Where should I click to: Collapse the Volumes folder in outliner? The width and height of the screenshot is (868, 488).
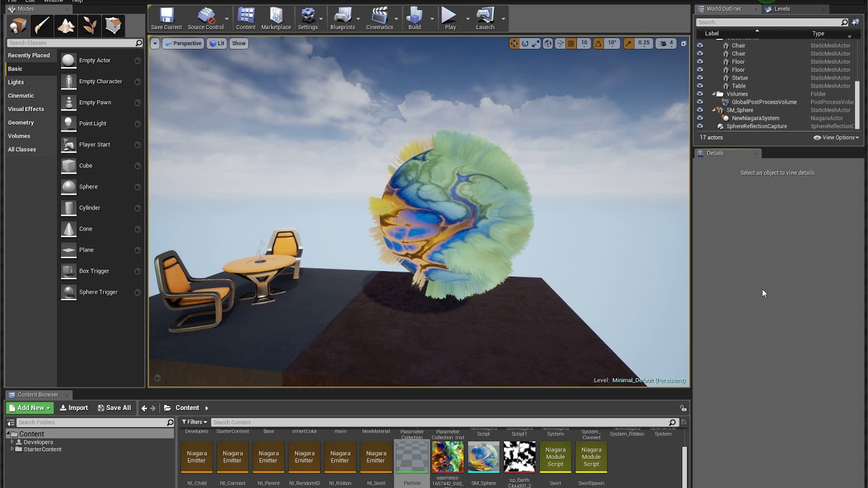714,94
